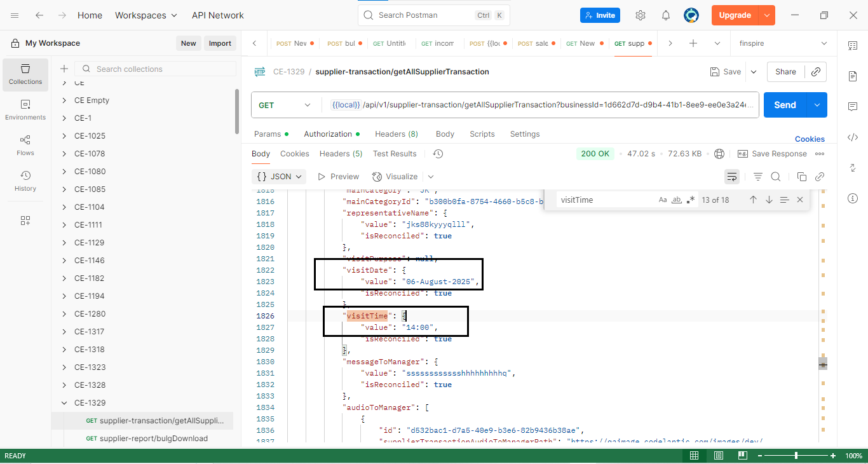
Task: Open code snippet icon in right sidebar
Action: pyautogui.click(x=853, y=137)
